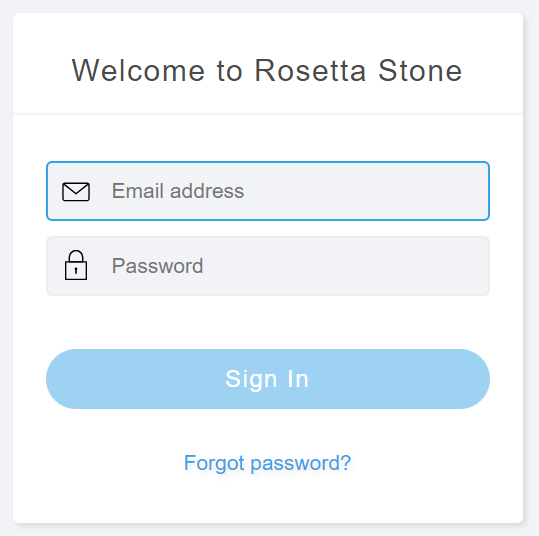Click the word Rosetta in the title
The image size is (539, 536).
coord(310,70)
